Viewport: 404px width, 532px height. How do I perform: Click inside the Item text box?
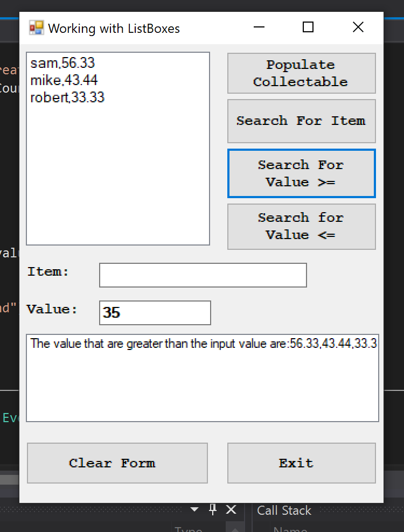pyautogui.click(x=203, y=275)
